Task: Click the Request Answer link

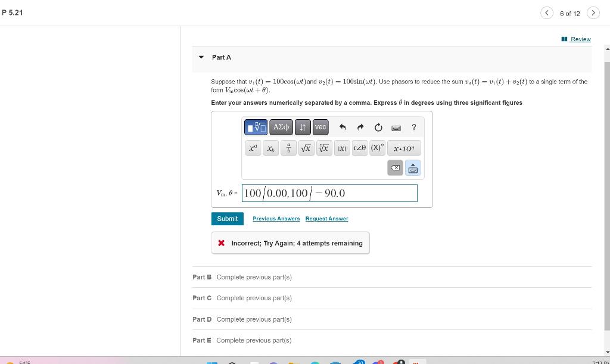Action: click(x=326, y=219)
